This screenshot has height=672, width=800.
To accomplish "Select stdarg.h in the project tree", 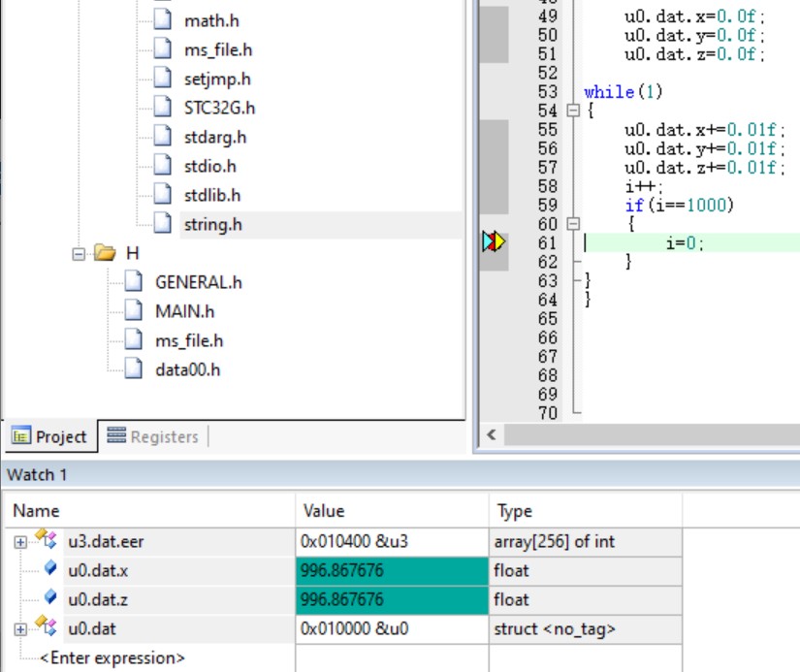I will point(215,138).
